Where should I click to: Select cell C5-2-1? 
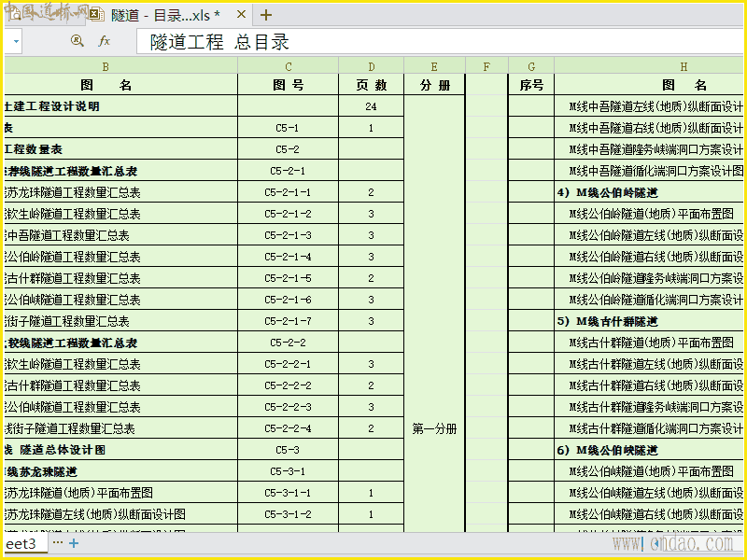pos(288,171)
